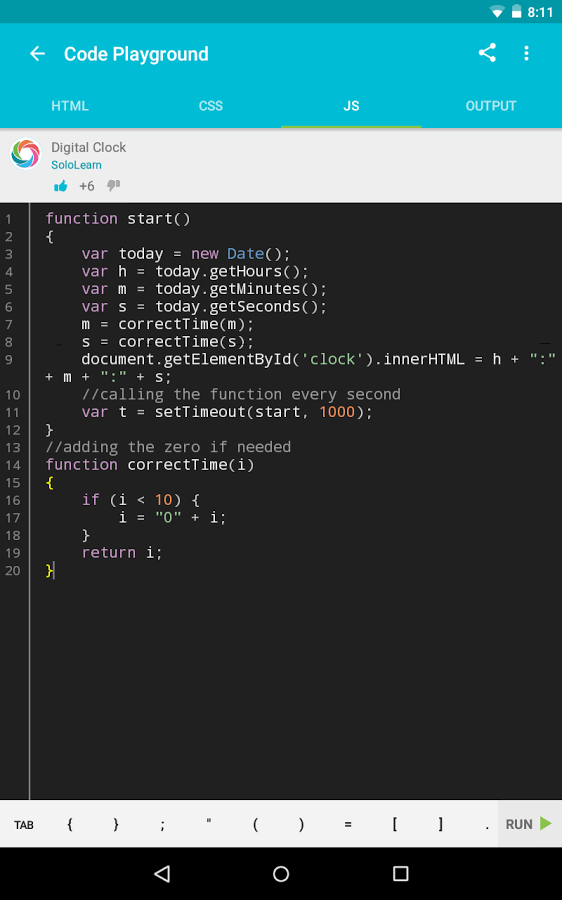Switch to the HTML tab
The height and width of the screenshot is (900, 562).
[x=70, y=106]
